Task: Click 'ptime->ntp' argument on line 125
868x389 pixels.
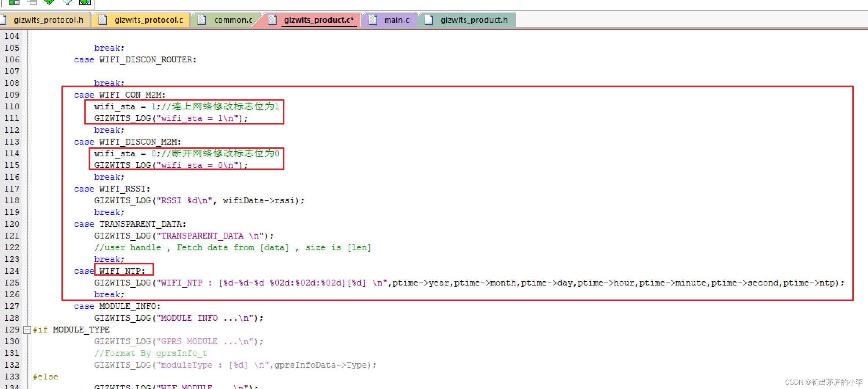Action: tap(808, 283)
